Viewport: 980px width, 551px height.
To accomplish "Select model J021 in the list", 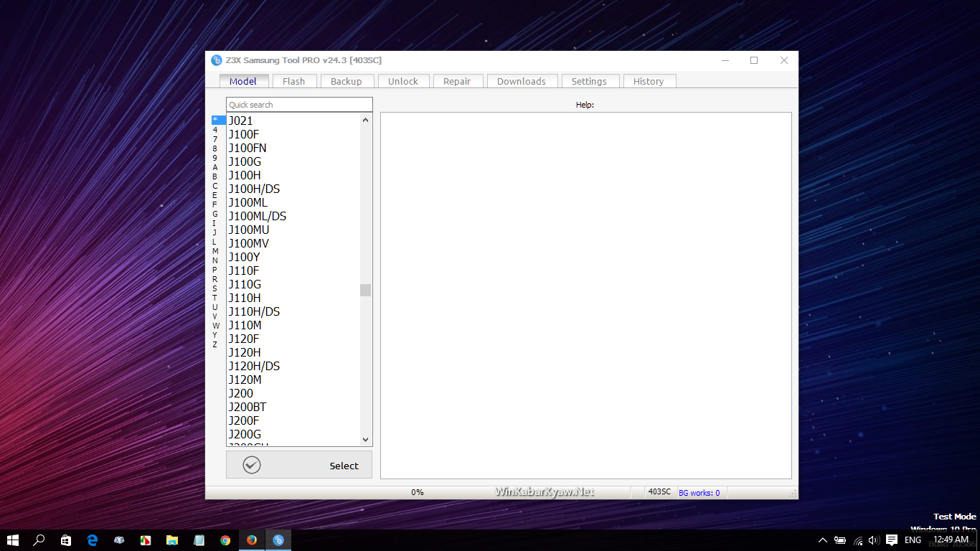I will [241, 121].
